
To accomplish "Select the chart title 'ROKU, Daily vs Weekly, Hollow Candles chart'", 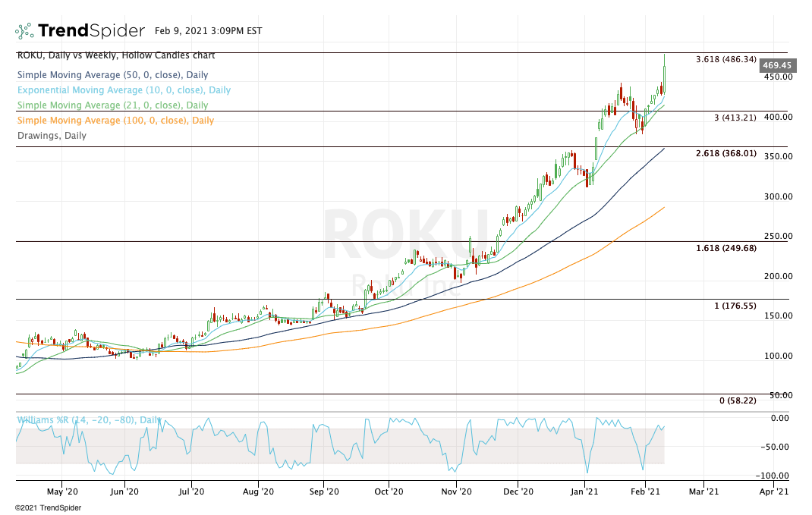I will [116, 55].
